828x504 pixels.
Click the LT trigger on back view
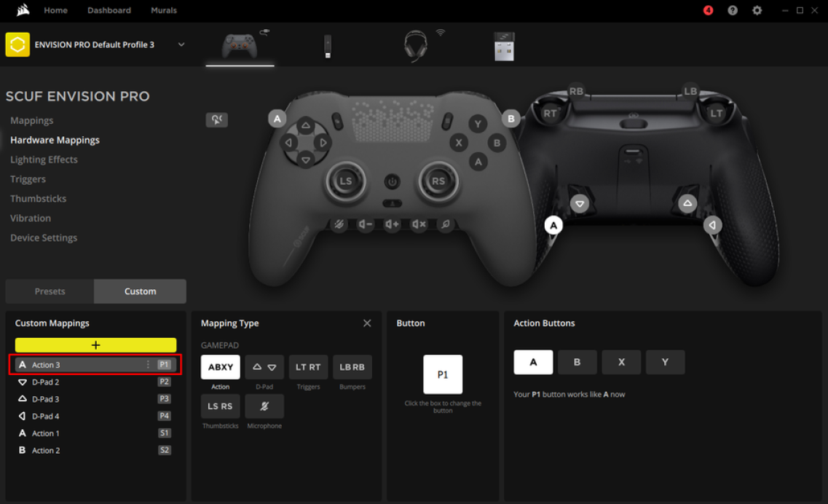(716, 113)
